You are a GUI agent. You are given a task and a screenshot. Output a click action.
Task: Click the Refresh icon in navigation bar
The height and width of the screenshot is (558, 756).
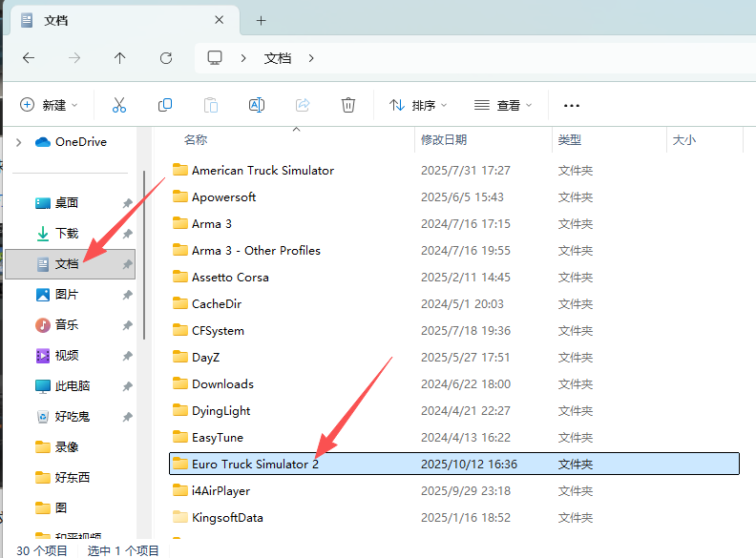click(166, 58)
